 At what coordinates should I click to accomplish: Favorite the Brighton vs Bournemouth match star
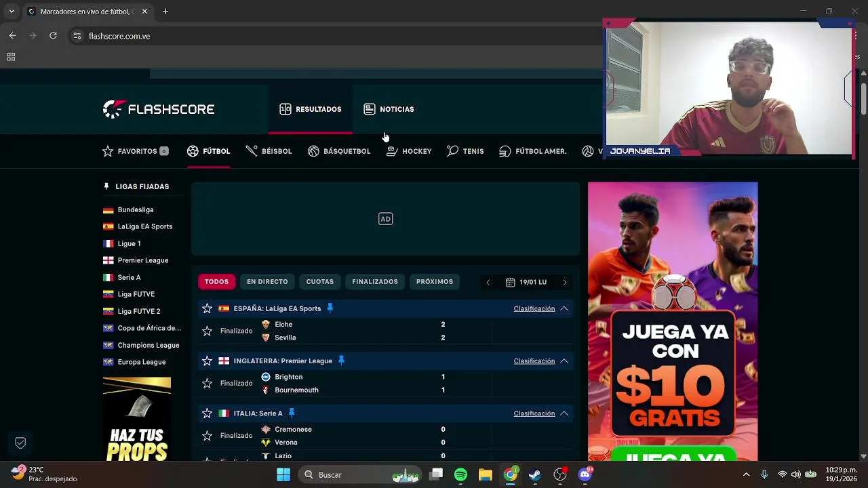208,383
